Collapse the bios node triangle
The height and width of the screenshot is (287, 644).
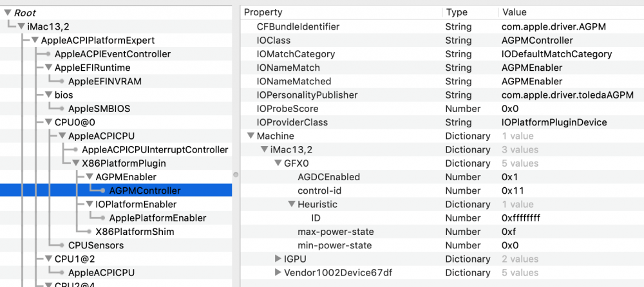pyautogui.click(x=48, y=95)
